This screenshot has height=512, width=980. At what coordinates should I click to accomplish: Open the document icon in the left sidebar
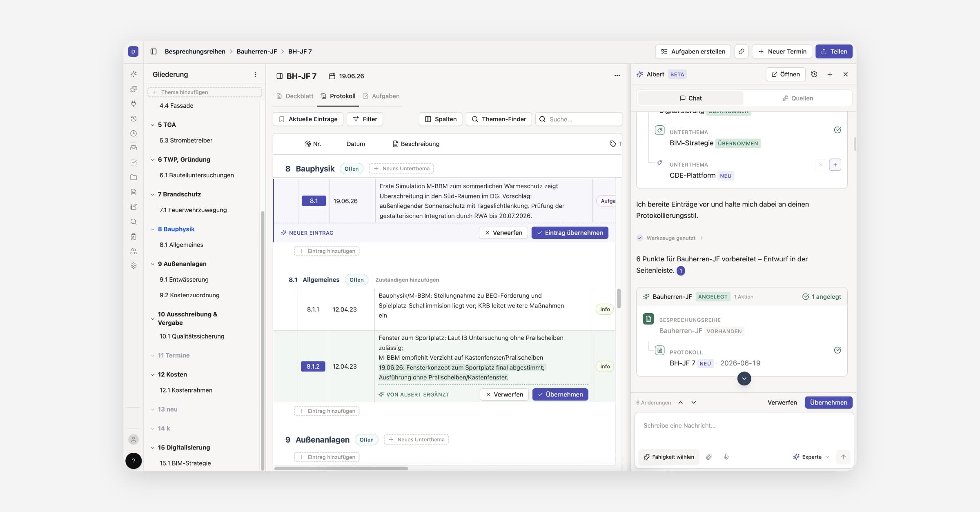point(134,192)
